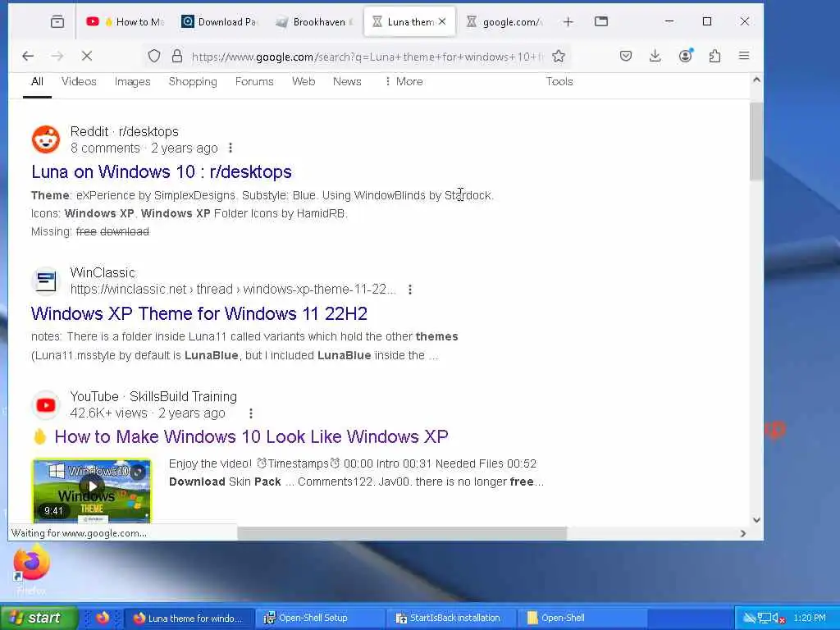
Task: Select the Forums search filter
Action: click(254, 81)
